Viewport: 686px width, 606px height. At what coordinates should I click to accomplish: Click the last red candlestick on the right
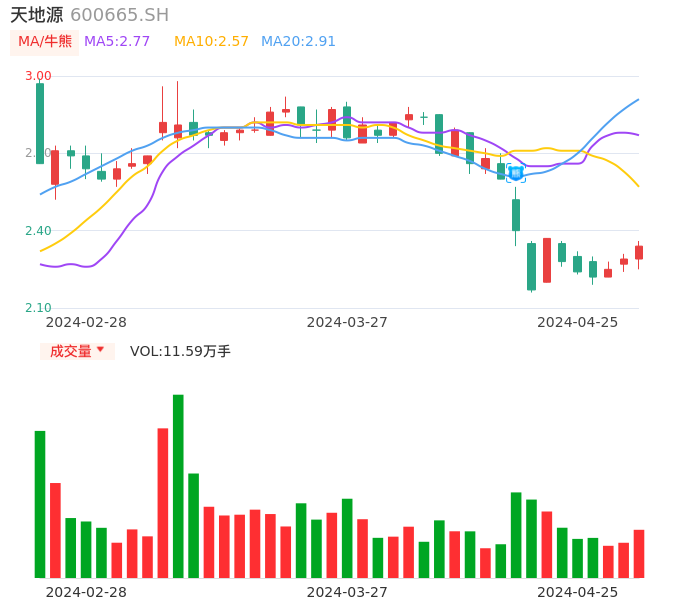point(639,252)
